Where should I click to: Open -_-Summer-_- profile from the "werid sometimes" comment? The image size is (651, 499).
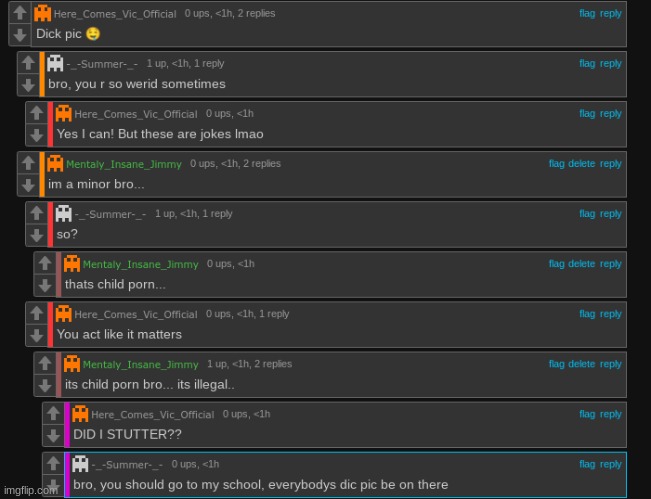102,64
